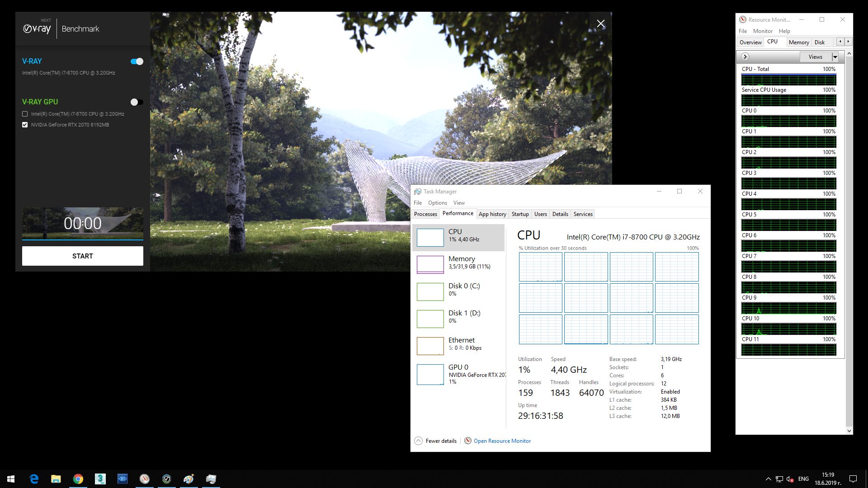Open the Views dropdown arrow in Resource Monitor
The height and width of the screenshot is (488, 868).
tap(835, 57)
